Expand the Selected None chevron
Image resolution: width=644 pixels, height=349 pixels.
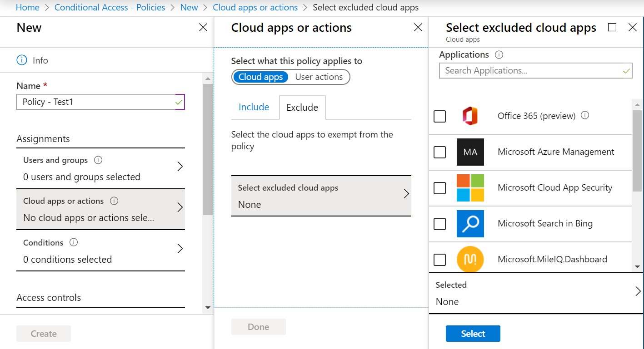point(638,291)
